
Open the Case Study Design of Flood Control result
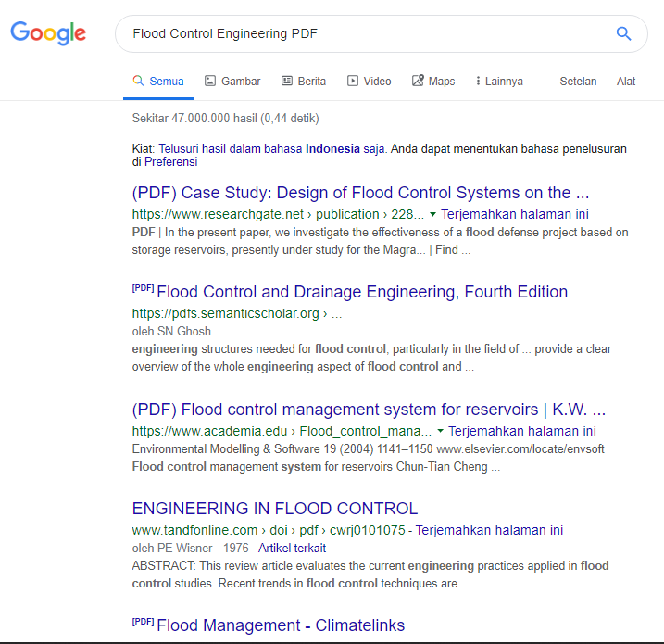coord(360,193)
